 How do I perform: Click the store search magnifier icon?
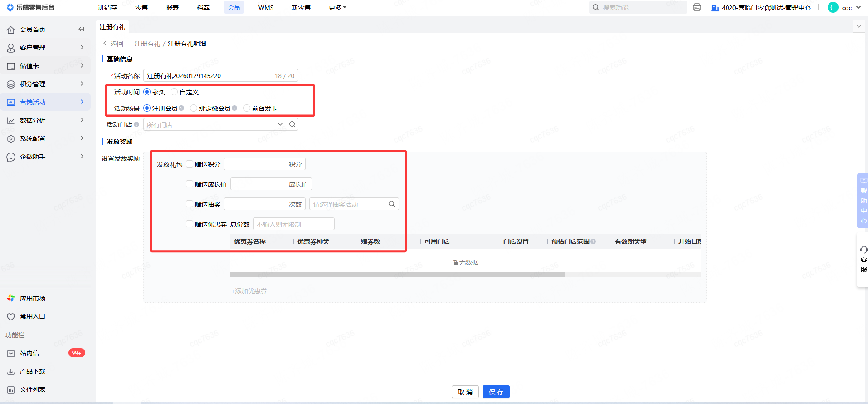(293, 124)
